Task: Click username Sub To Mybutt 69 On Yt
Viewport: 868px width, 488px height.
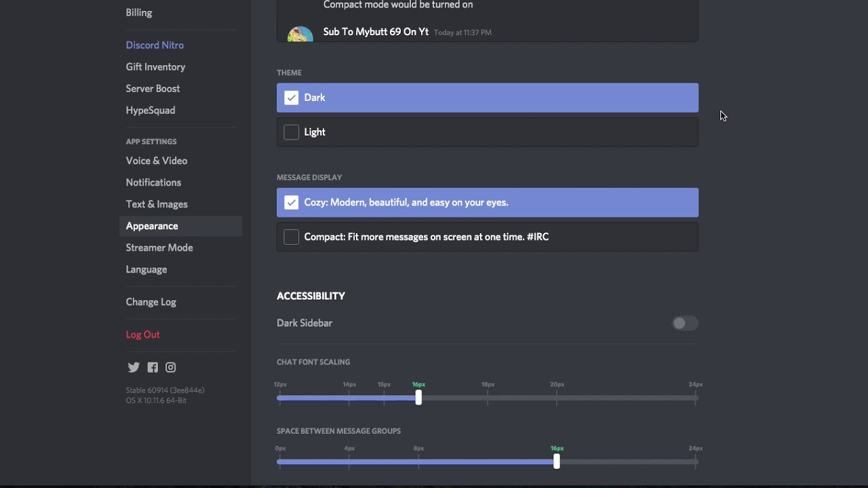Action: click(376, 32)
